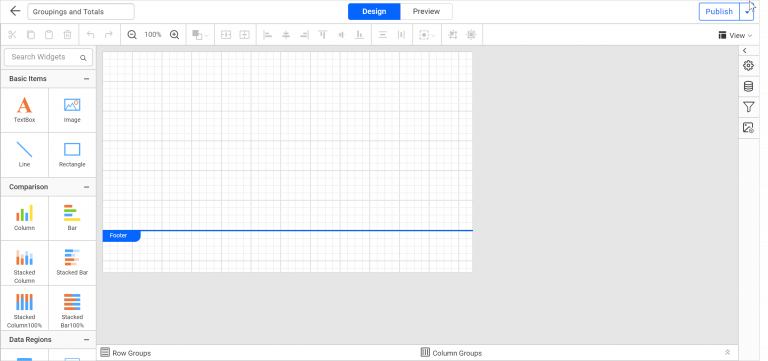Select the Column chart widget
This screenshot has width=768, height=361.
pyautogui.click(x=24, y=218)
